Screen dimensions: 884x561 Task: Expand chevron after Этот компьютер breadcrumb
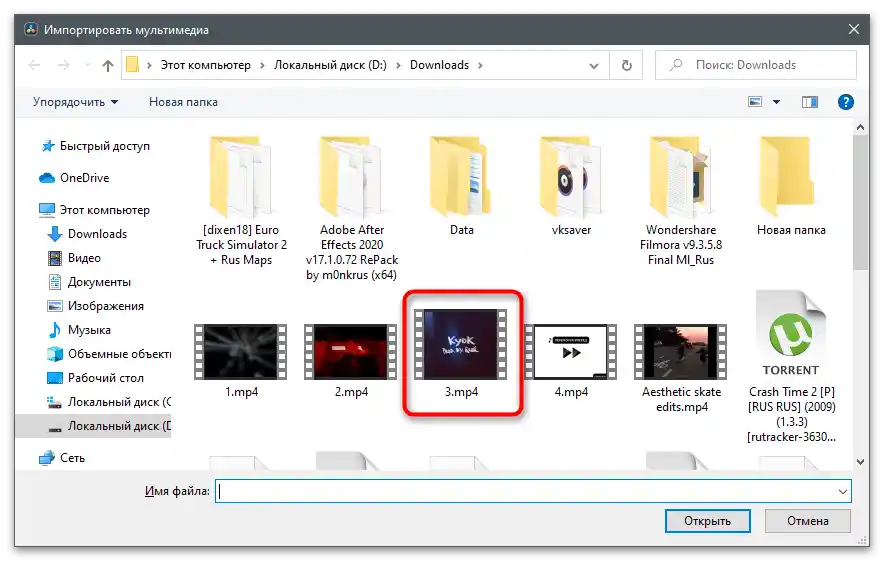pyautogui.click(x=262, y=65)
